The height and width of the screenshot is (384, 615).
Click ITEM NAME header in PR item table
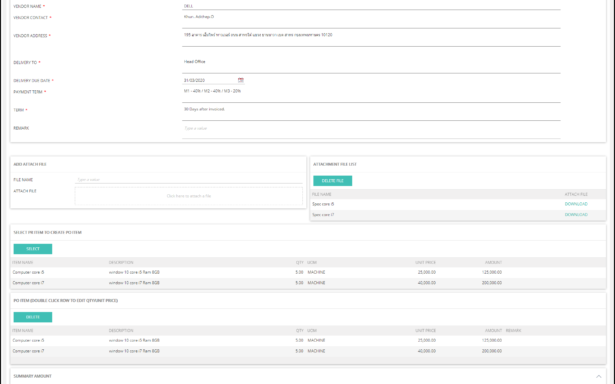22,262
